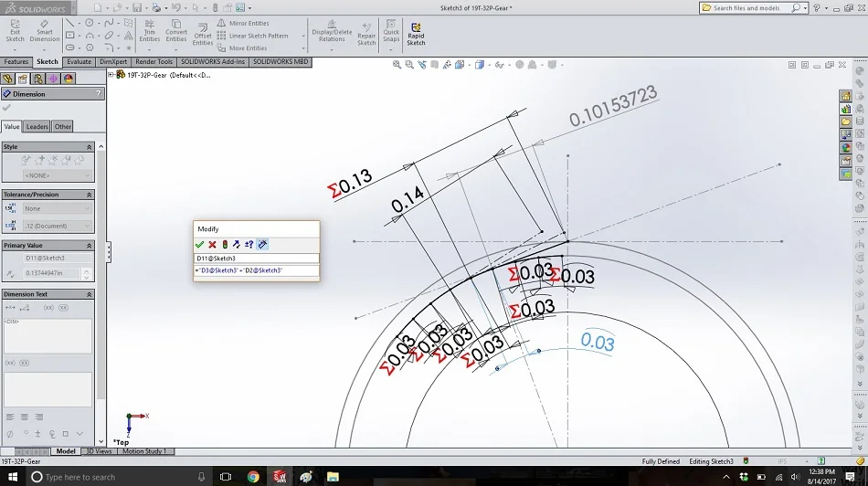Click the Repair Sketch tool
This screenshot has width=868, height=486.
point(366,33)
